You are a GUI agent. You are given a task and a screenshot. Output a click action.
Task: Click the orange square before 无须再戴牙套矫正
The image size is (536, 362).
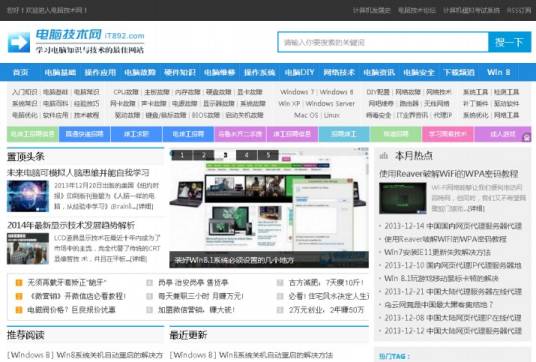pos(19,283)
